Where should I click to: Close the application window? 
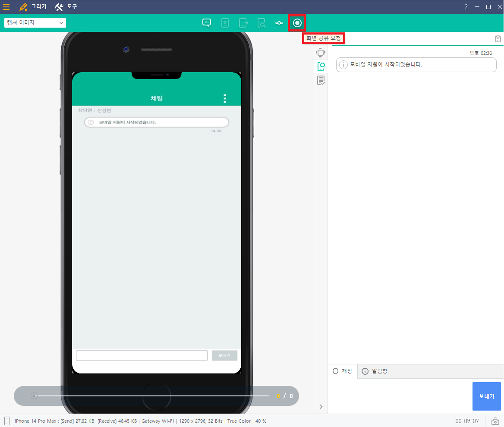click(x=500, y=7)
